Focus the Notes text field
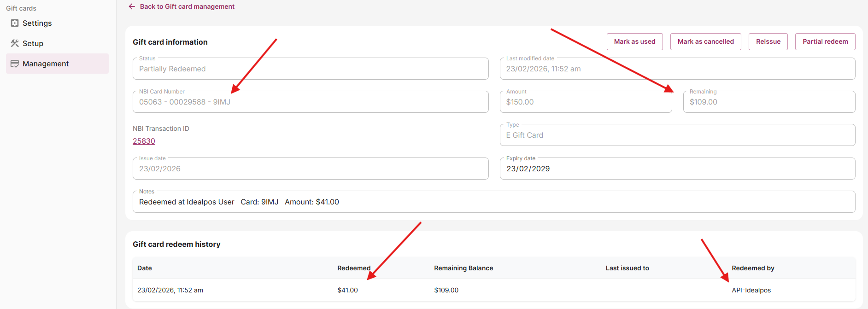Image resolution: width=868 pixels, height=309 pixels. point(493,202)
